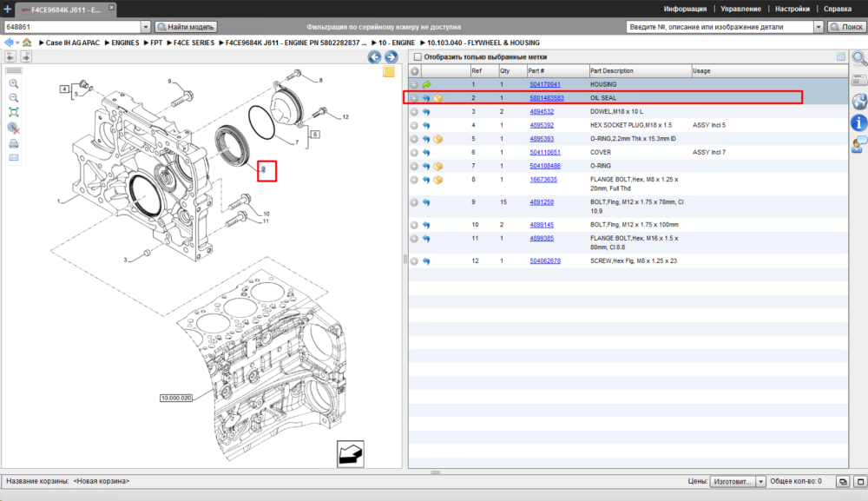Open the Управление menu
The height and width of the screenshot is (501, 868).
click(740, 9)
